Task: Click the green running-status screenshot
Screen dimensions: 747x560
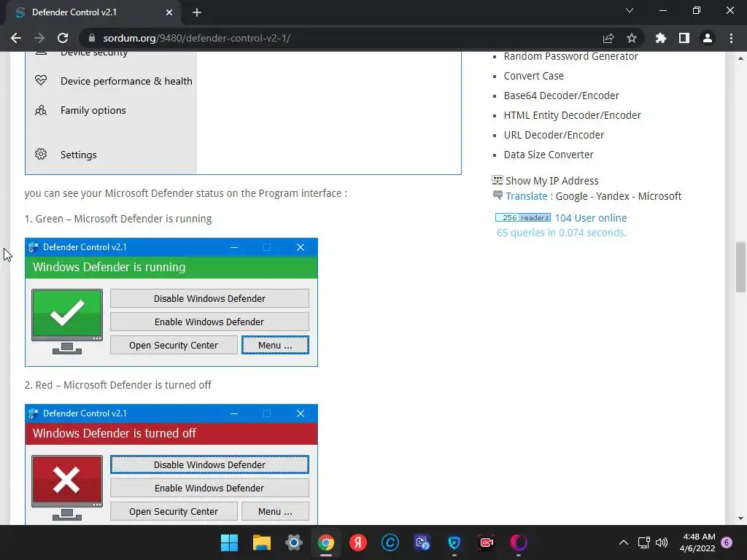Action: (x=171, y=302)
